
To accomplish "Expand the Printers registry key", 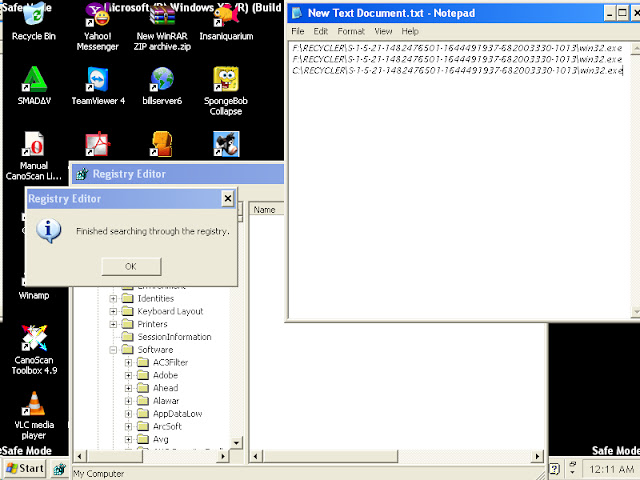I will click(113, 324).
